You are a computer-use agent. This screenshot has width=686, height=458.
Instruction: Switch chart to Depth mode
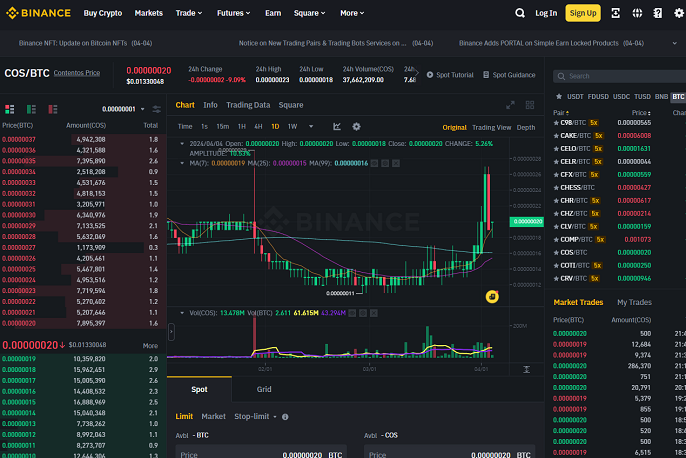pos(526,128)
